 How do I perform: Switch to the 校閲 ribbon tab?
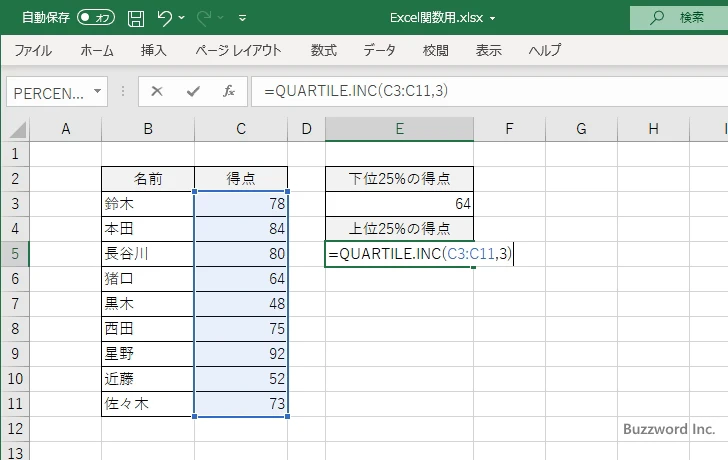pyautogui.click(x=436, y=50)
